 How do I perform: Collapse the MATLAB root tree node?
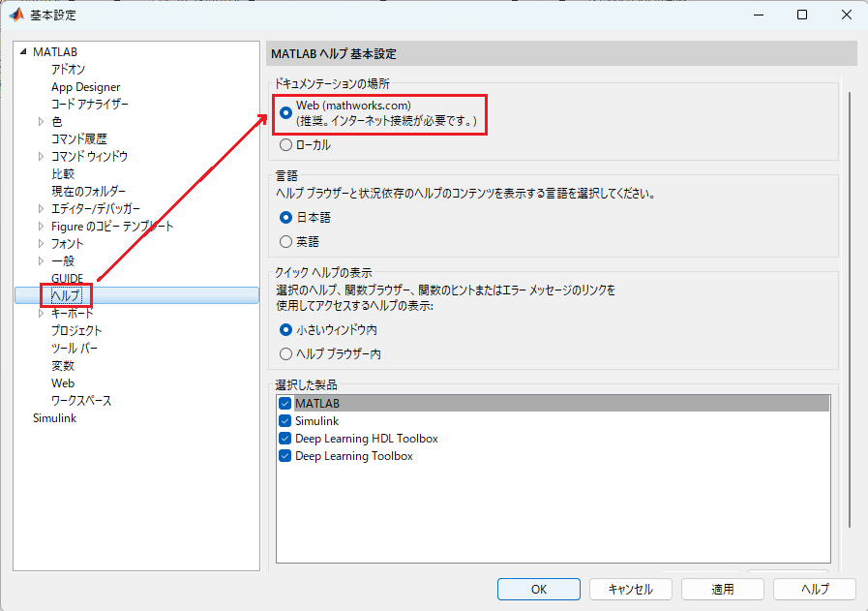point(22,51)
